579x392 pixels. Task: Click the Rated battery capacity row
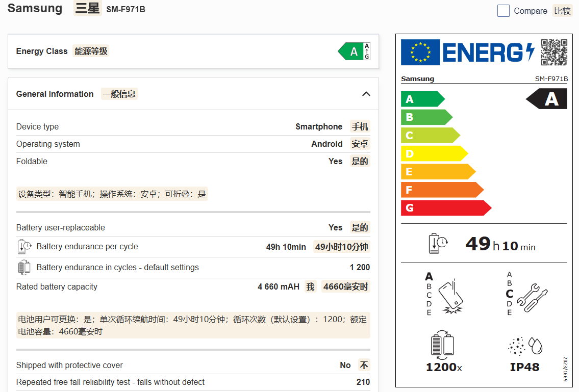[193, 287]
